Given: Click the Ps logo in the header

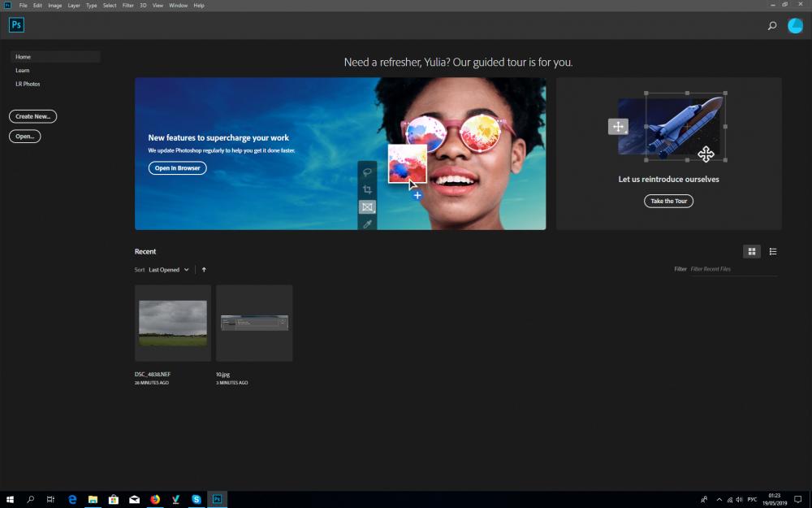Looking at the screenshot, I should tap(16, 25).
